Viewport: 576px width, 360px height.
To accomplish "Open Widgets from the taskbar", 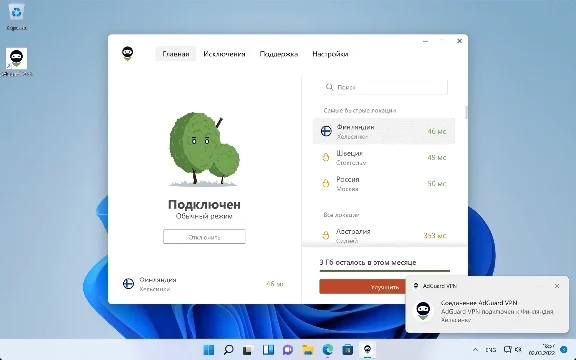I will (x=268, y=350).
